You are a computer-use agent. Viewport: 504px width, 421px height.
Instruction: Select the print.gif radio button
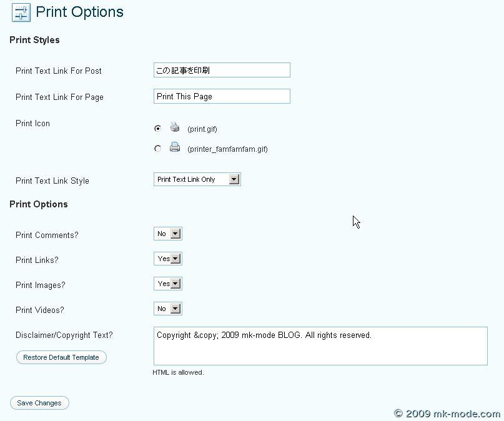coord(157,129)
